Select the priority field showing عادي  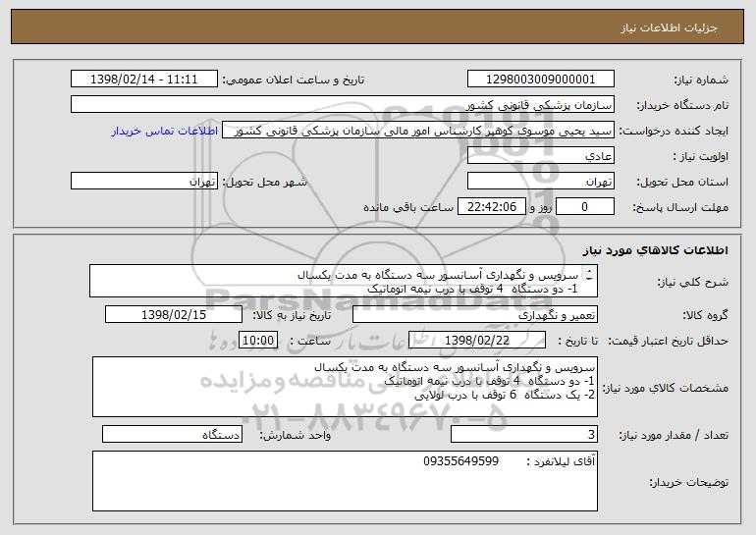[x=540, y=156]
